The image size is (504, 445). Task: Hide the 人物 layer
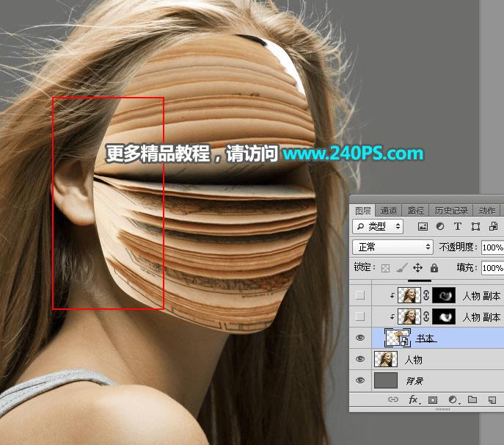coord(360,359)
